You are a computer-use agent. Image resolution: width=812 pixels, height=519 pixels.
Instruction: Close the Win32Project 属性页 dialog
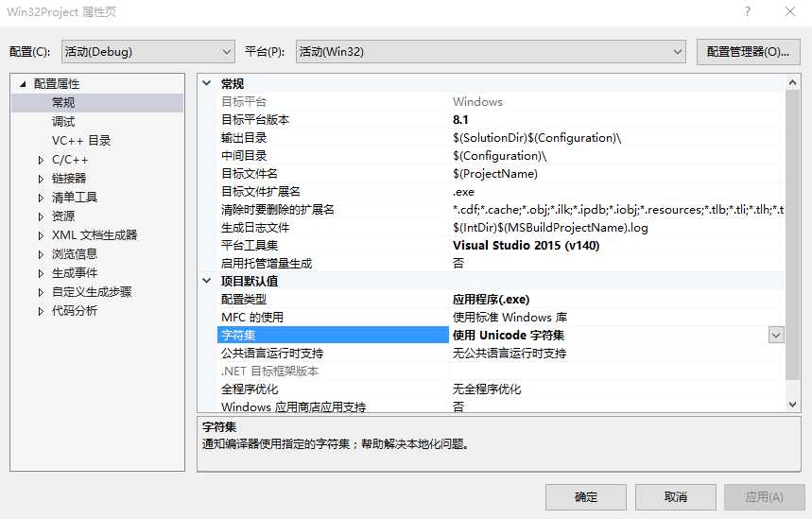789,11
